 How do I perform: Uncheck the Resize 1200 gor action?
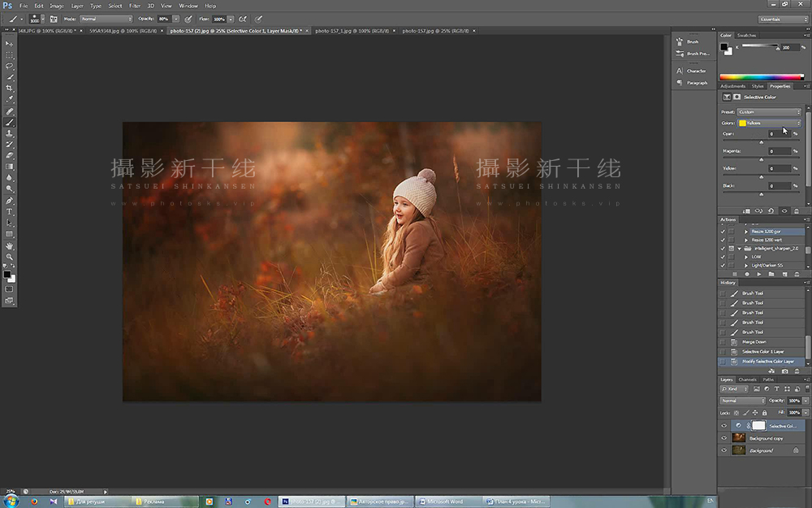(x=723, y=232)
